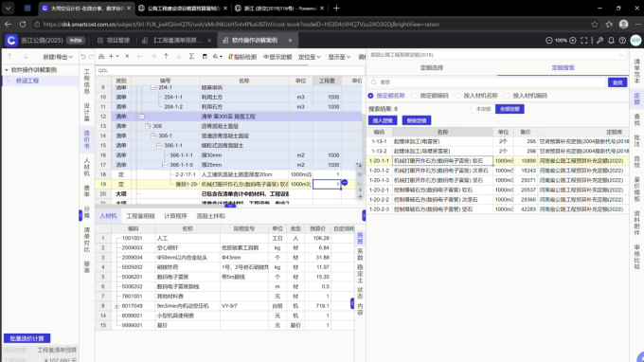Select material row 5006201 数码电子雷管
The width and height of the screenshot is (644, 362).
click(x=224, y=277)
